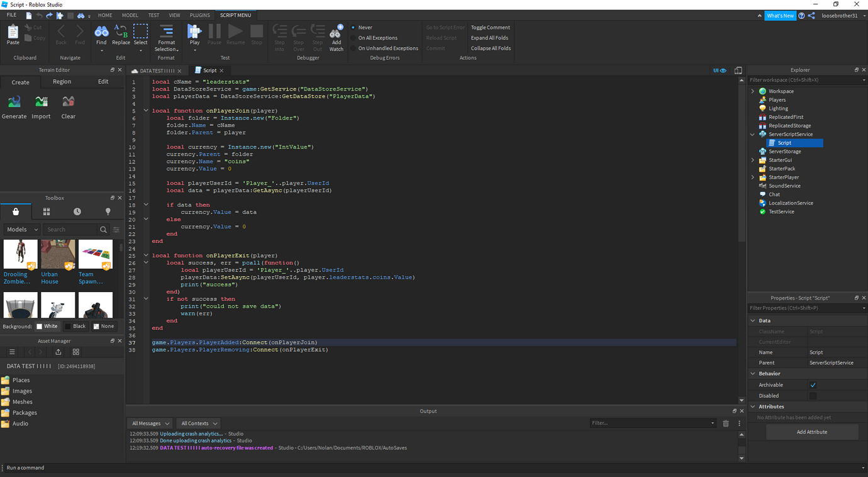Click the Generate terrain icon

pyautogui.click(x=14, y=102)
